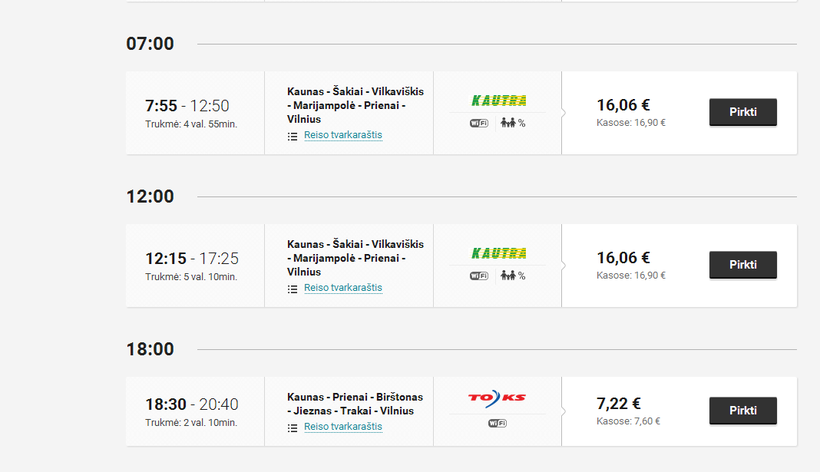The width and height of the screenshot is (820, 472).
Task: Click schedule list icon for 7:55 trip
Action: coord(292,135)
